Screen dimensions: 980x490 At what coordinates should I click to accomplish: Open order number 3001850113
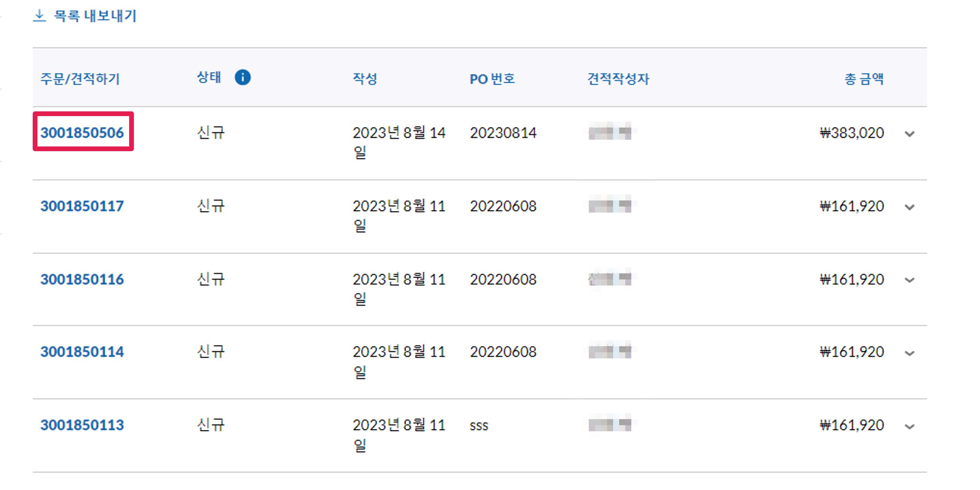(x=82, y=425)
